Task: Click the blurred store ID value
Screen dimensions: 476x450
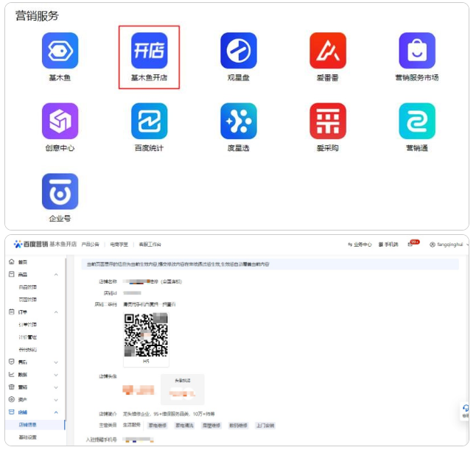Action: pyautogui.click(x=132, y=293)
